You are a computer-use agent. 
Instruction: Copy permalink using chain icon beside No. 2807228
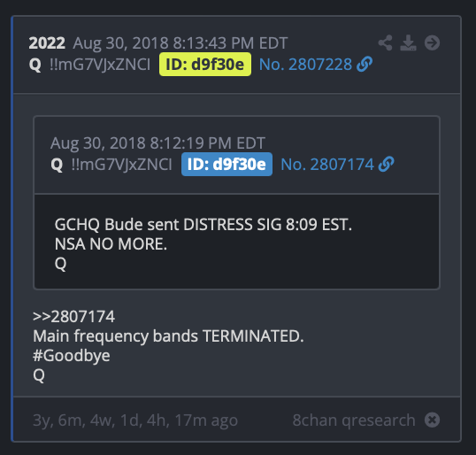click(x=365, y=64)
